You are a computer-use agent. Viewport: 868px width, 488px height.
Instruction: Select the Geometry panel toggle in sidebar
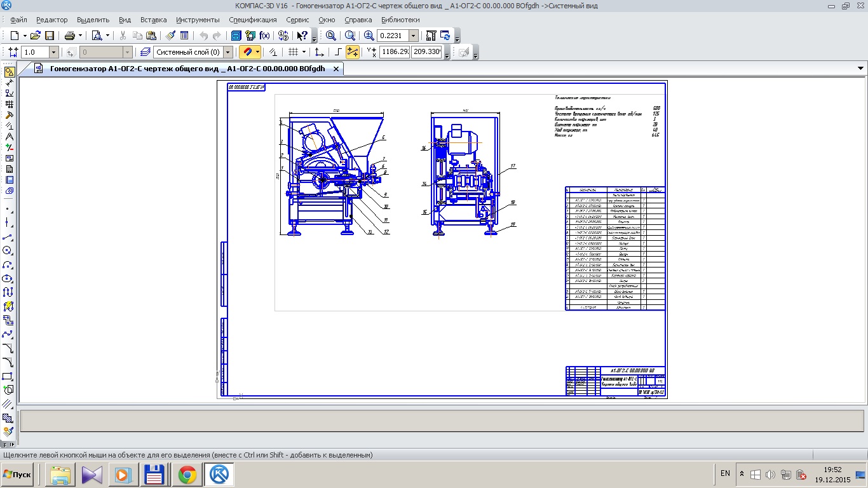[9, 72]
